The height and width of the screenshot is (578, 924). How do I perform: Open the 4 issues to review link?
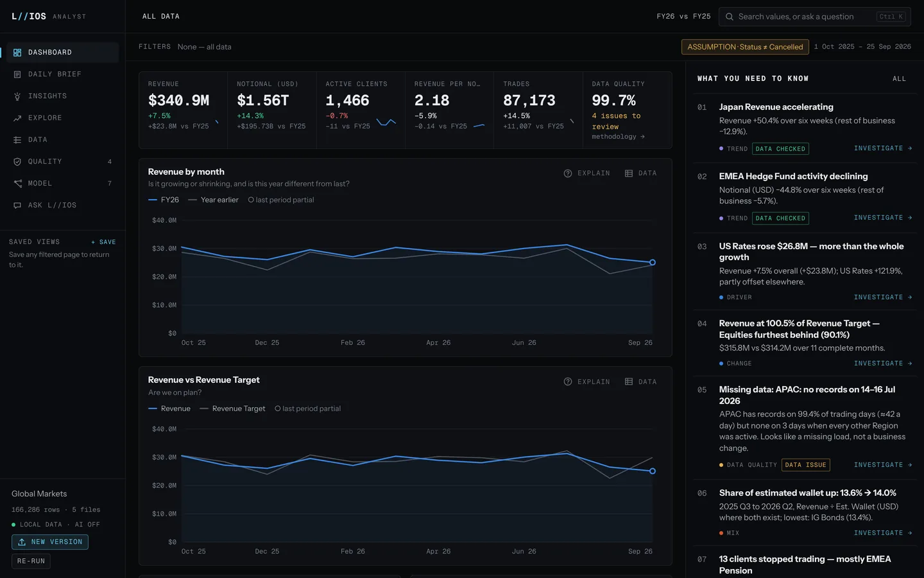pyautogui.click(x=616, y=121)
